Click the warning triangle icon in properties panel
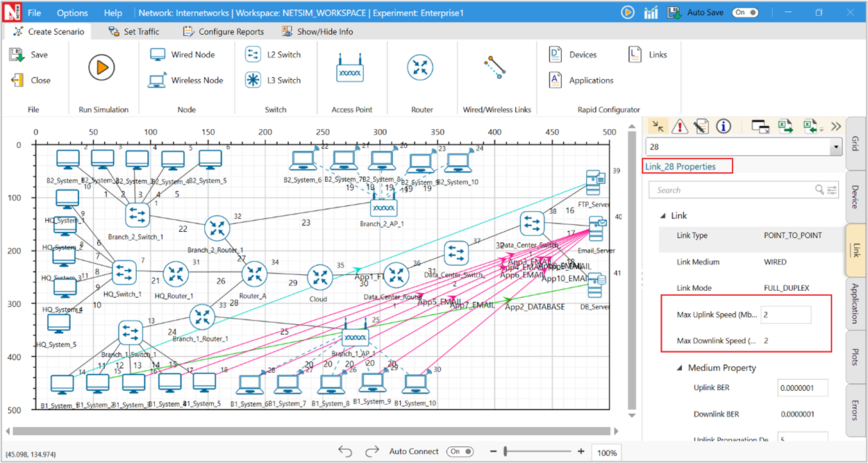 tap(679, 126)
